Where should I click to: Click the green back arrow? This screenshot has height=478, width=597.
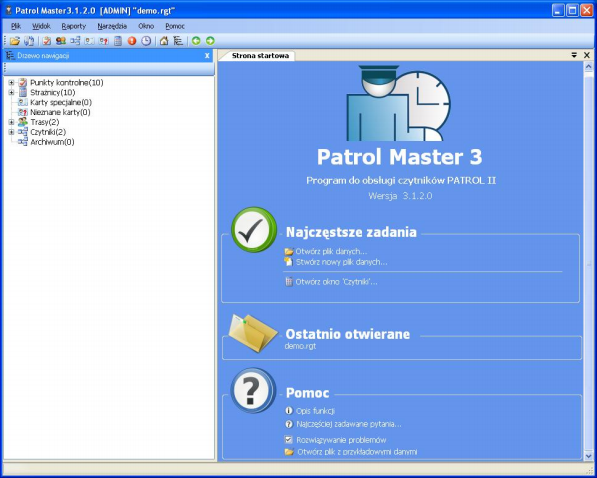tap(196, 41)
